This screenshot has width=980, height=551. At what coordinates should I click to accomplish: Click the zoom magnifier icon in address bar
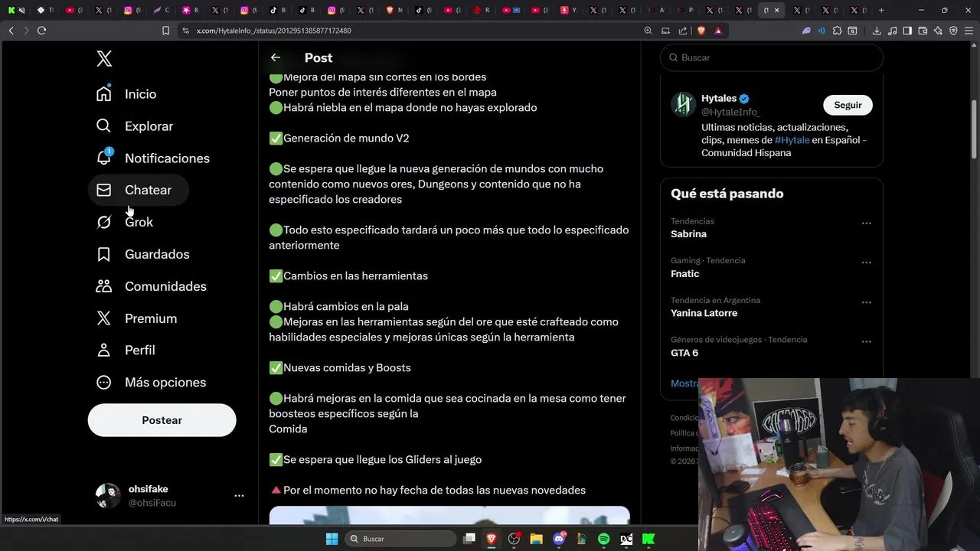pos(648,31)
